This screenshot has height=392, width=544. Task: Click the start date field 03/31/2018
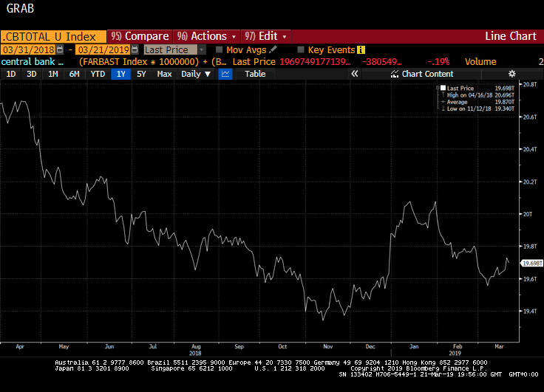click(28, 50)
